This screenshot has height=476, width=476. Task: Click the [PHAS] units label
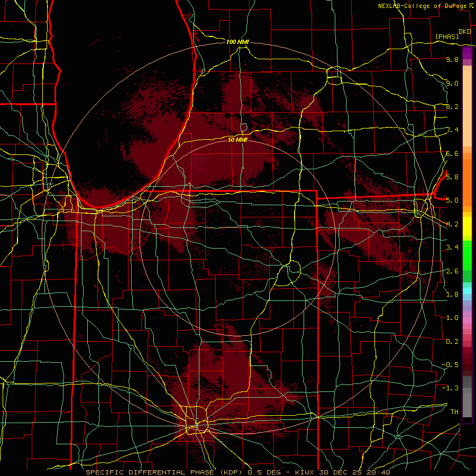coord(447,36)
